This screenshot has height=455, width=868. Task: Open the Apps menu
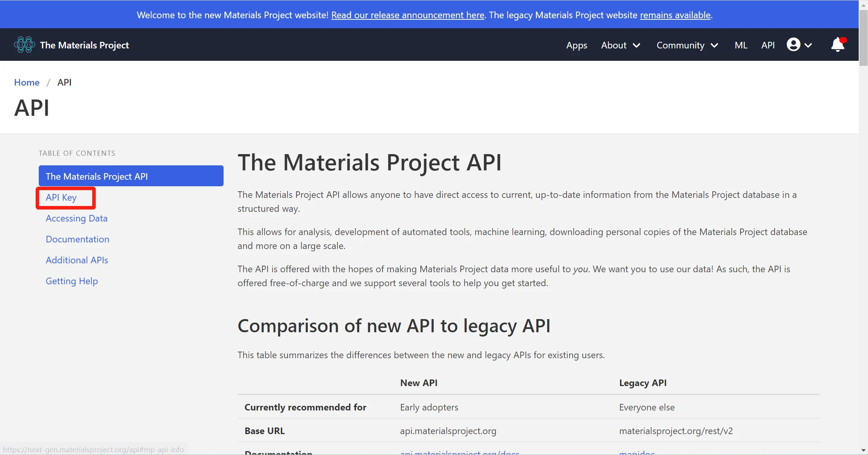pos(577,45)
